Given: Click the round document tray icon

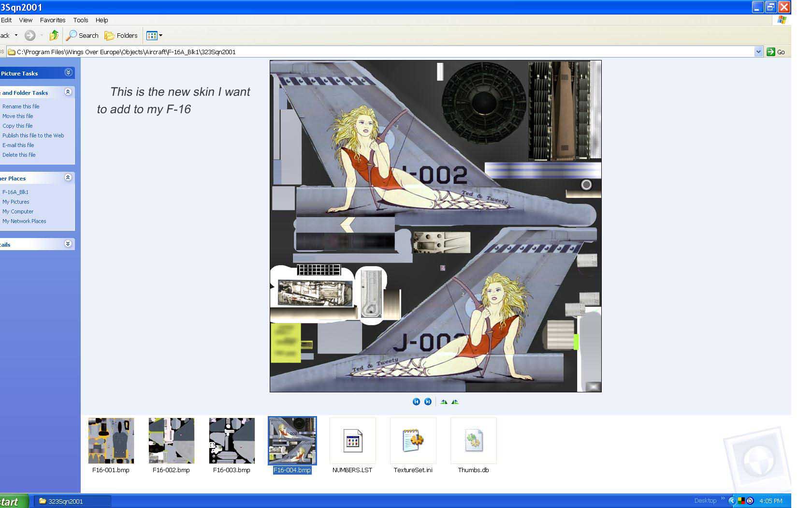Looking at the screenshot, I should (750, 501).
